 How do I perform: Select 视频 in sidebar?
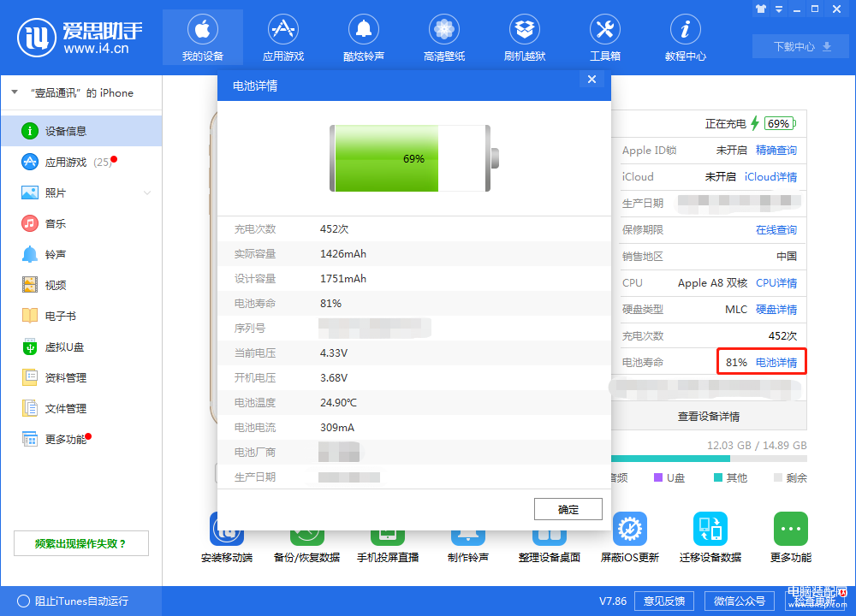tap(81, 285)
